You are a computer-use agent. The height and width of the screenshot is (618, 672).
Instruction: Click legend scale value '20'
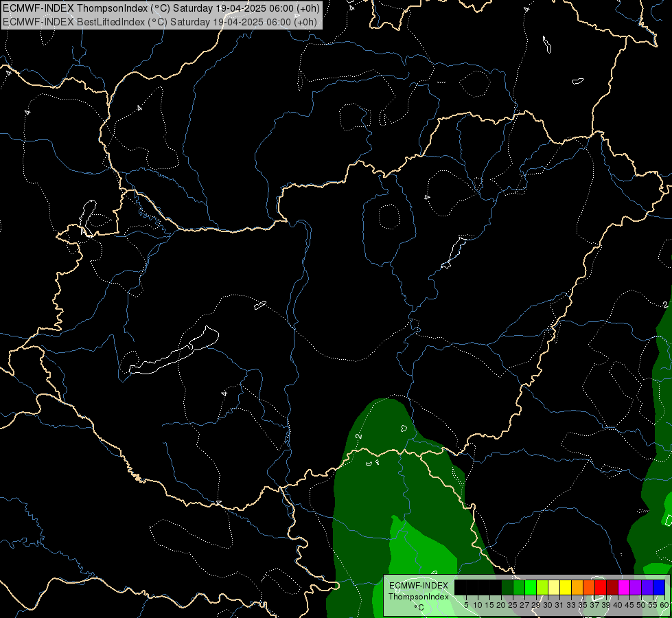(x=501, y=605)
